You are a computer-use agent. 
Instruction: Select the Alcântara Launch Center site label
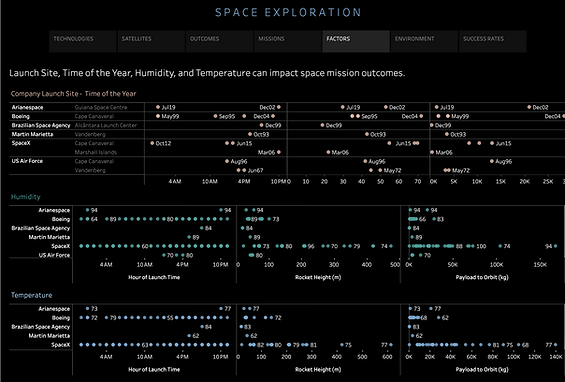pyautogui.click(x=106, y=125)
